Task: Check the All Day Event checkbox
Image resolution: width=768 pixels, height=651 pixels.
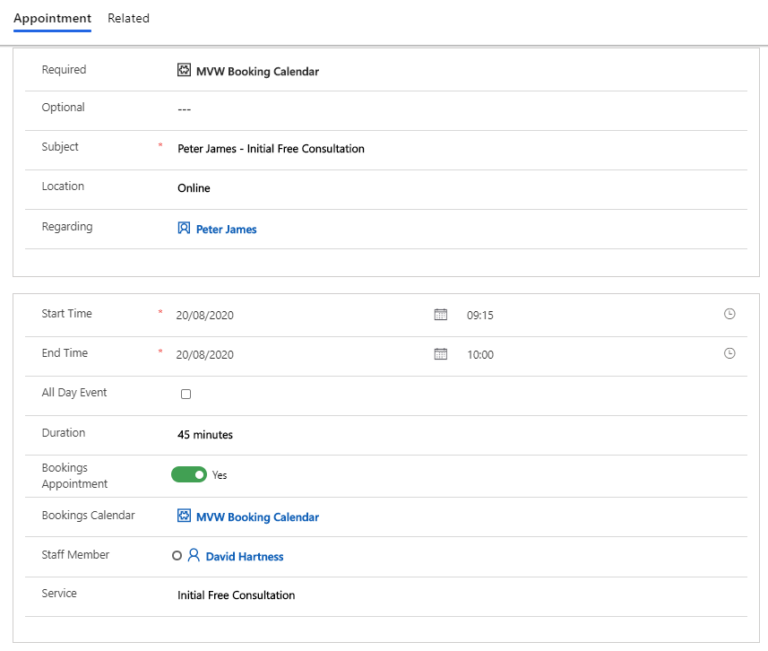Action: click(x=186, y=394)
